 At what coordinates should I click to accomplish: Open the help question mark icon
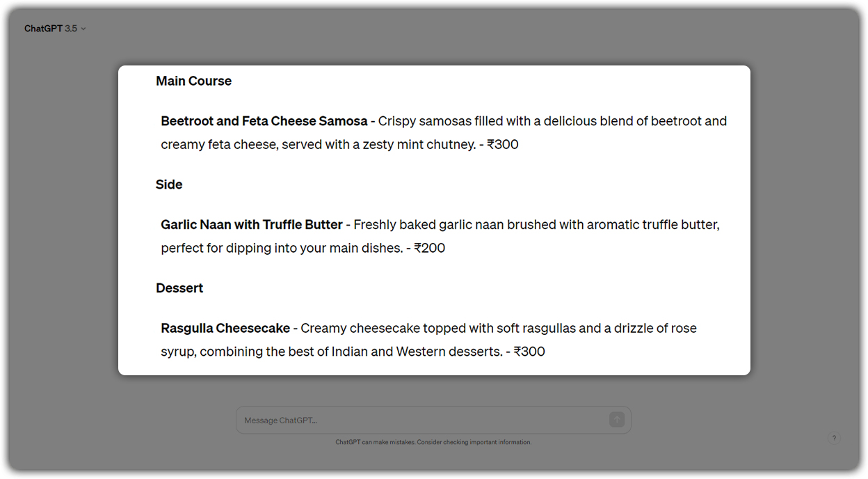pos(834,437)
